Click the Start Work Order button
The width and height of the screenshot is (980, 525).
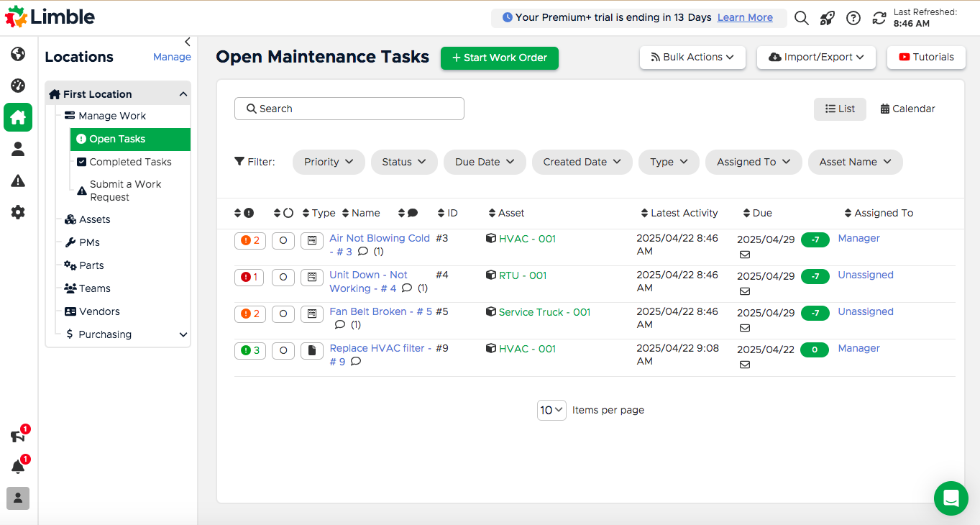tap(499, 58)
